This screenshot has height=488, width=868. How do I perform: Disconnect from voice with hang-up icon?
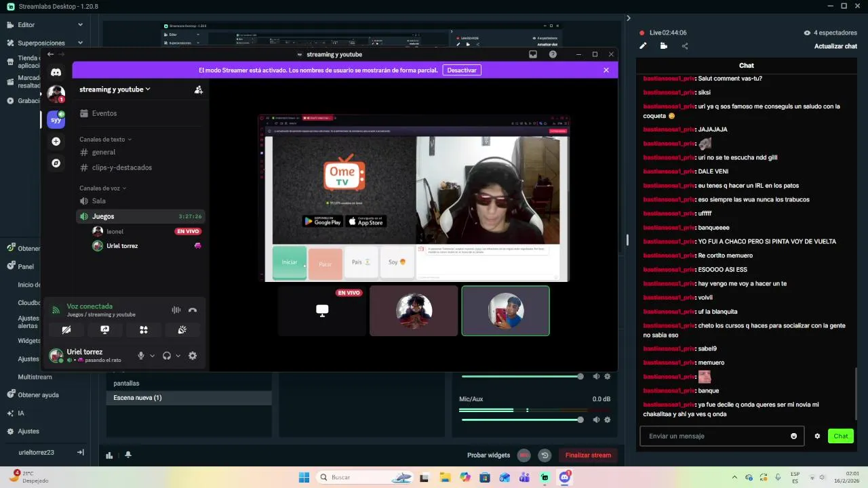click(x=193, y=310)
